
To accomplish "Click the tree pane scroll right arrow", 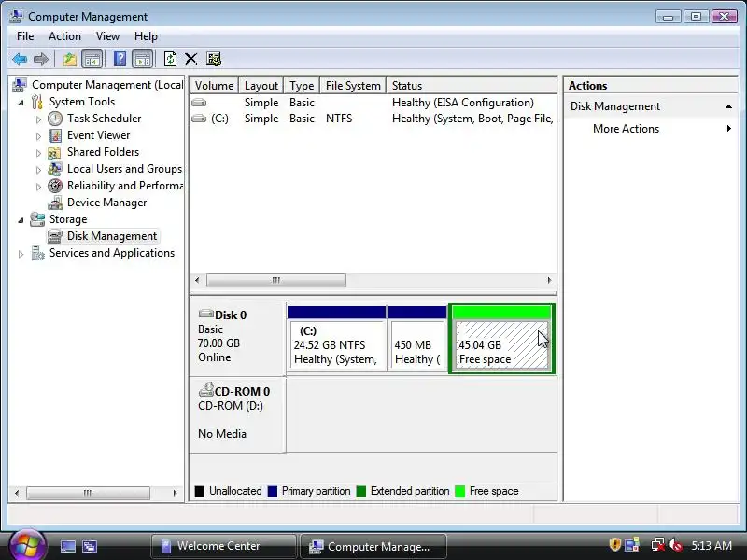I will coord(175,493).
